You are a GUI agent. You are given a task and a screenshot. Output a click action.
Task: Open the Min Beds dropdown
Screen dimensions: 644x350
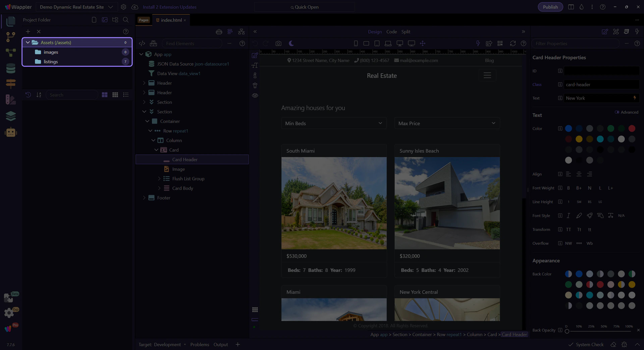pos(334,123)
